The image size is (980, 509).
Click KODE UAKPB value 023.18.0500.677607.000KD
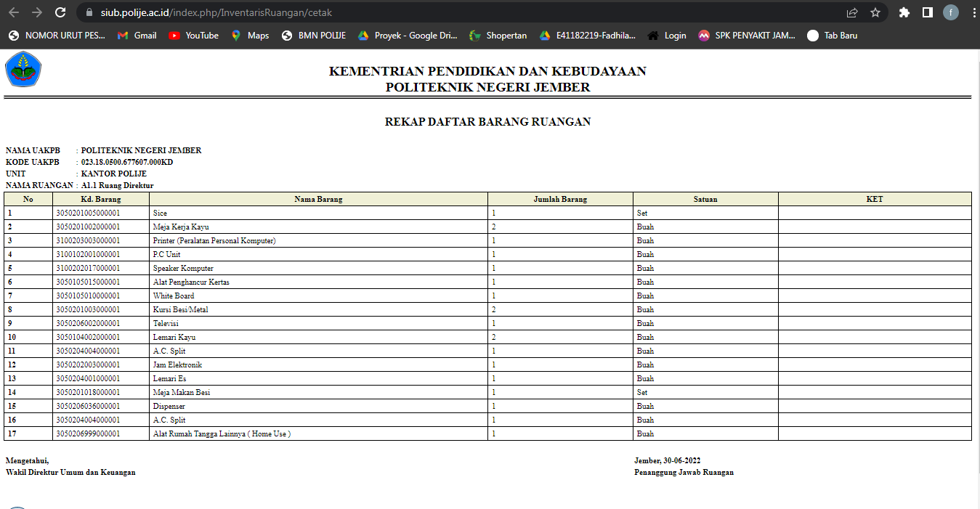(x=127, y=163)
